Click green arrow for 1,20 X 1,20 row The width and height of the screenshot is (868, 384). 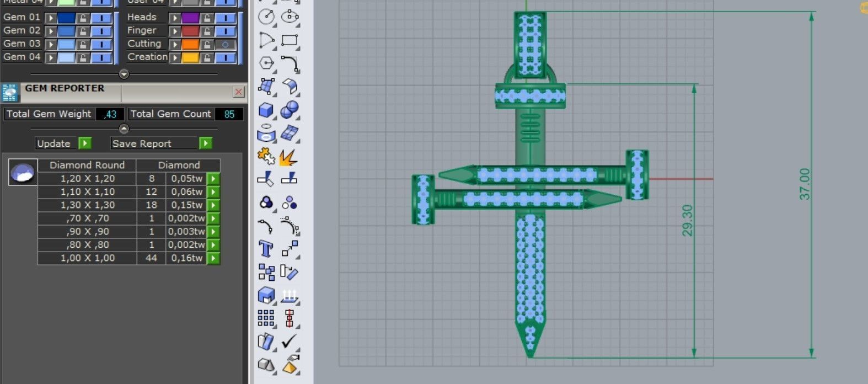[x=213, y=179]
